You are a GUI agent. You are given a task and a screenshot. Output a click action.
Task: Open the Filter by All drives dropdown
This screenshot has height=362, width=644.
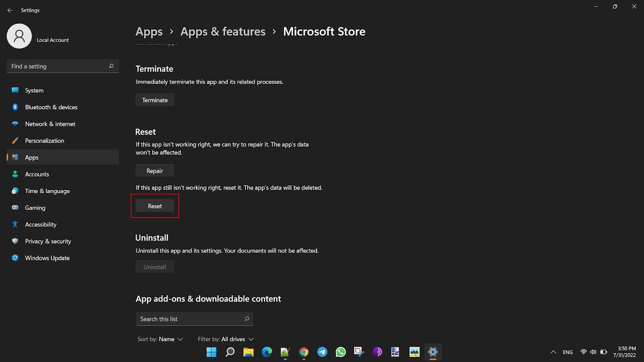point(226,339)
